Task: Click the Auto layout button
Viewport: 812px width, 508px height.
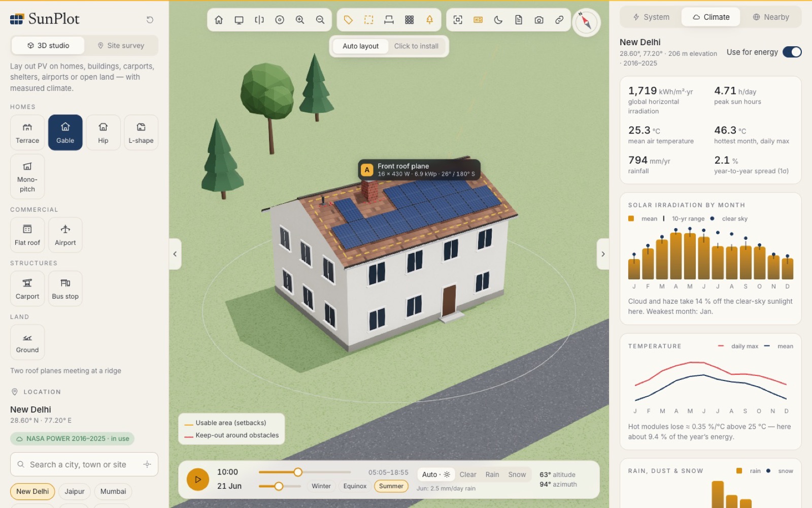Action: click(360, 46)
